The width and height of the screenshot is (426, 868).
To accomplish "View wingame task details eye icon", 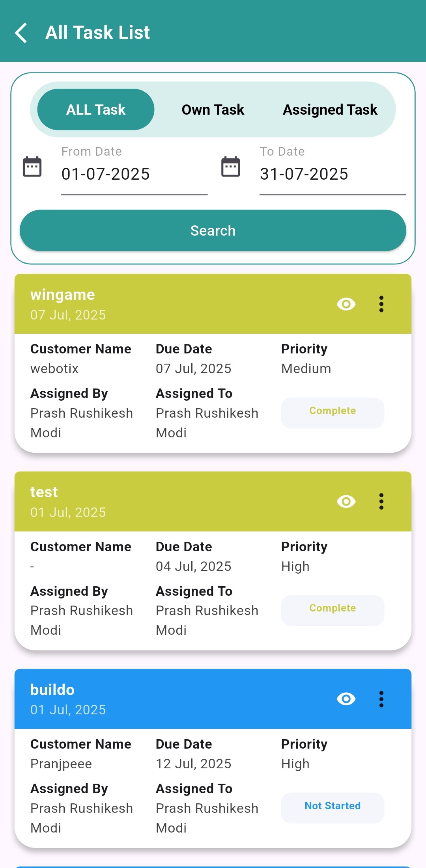I will point(346,304).
